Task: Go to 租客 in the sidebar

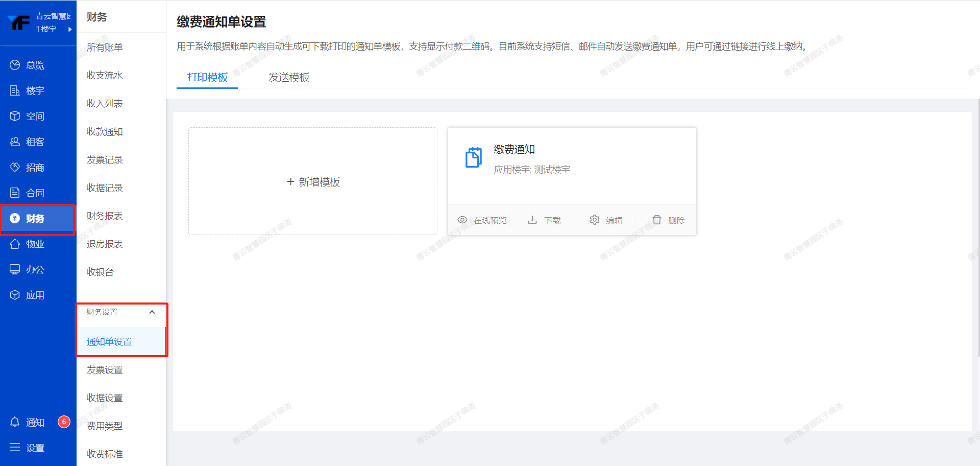Action: click(x=35, y=142)
